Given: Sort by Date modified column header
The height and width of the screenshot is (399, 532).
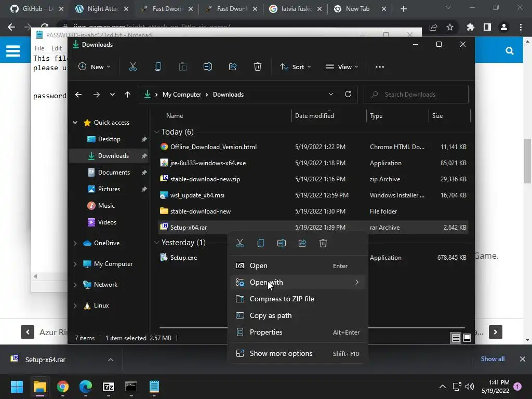Looking at the screenshot, I should click(x=314, y=116).
